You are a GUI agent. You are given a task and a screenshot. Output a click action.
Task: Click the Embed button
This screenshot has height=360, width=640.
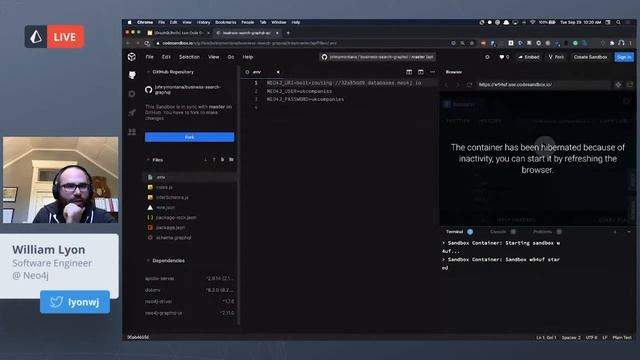(x=529, y=57)
